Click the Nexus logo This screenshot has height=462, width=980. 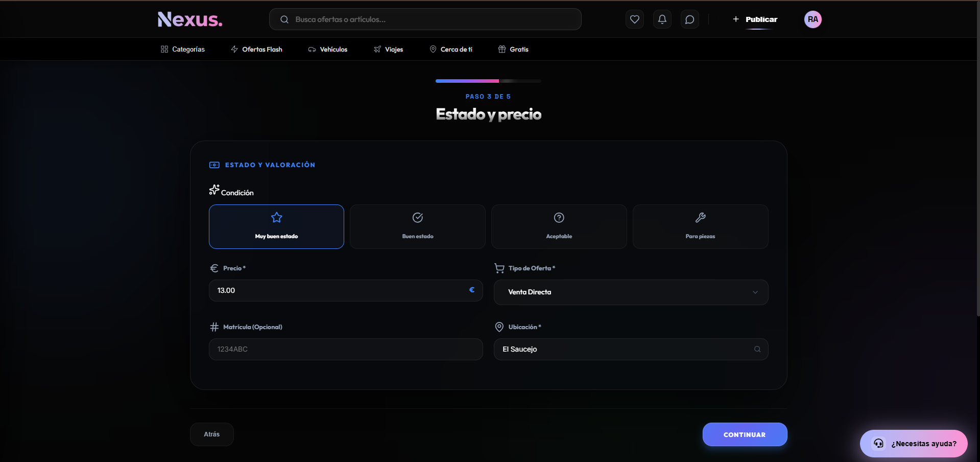(190, 19)
